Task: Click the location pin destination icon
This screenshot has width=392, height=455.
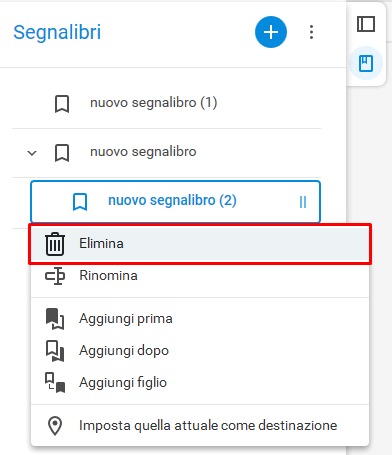Action: click(55, 426)
